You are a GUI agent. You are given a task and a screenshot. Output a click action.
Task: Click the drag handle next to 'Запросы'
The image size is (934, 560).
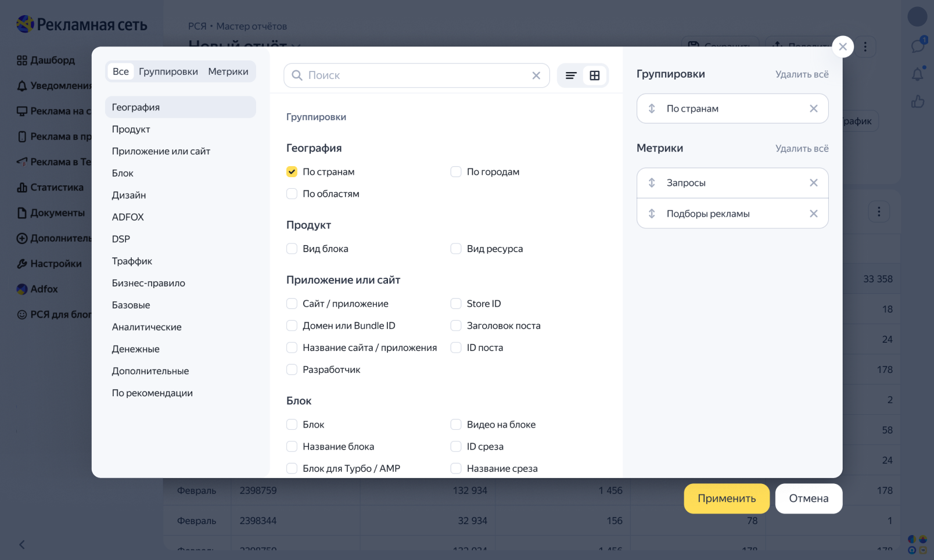pos(652,183)
